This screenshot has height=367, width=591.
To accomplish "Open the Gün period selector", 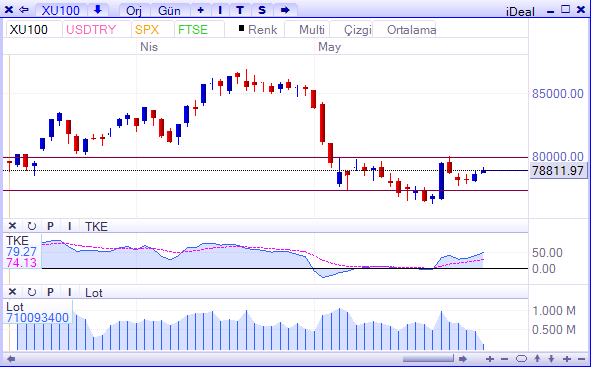I will pos(169,10).
